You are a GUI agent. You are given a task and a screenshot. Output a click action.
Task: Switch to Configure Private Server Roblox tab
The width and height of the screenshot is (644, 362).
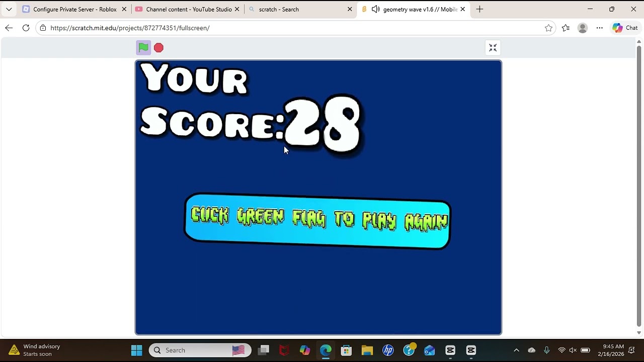(75, 9)
